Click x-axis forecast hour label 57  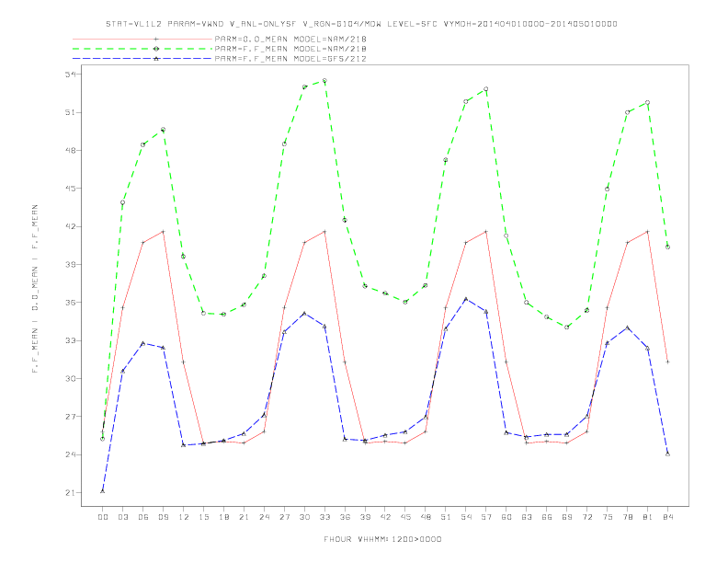click(x=486, y=517)
